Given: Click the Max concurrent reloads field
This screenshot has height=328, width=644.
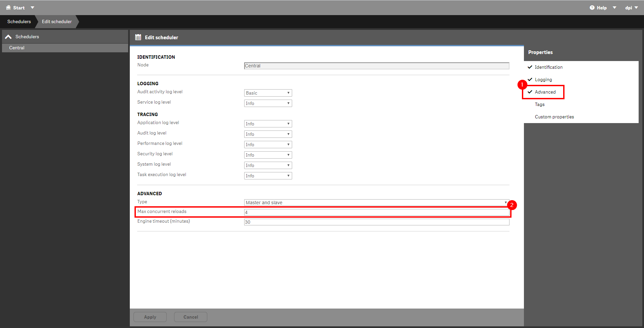Looking at the screenshot, I should click(377, 212).
